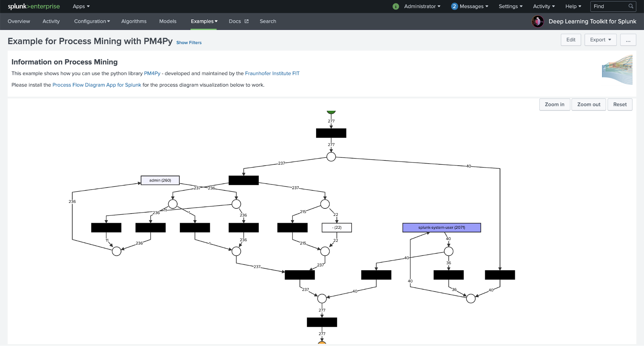Viewport: 644px width, 346px height.
Task: Click the Docs external link icon
Action: [x=246, y=21]
